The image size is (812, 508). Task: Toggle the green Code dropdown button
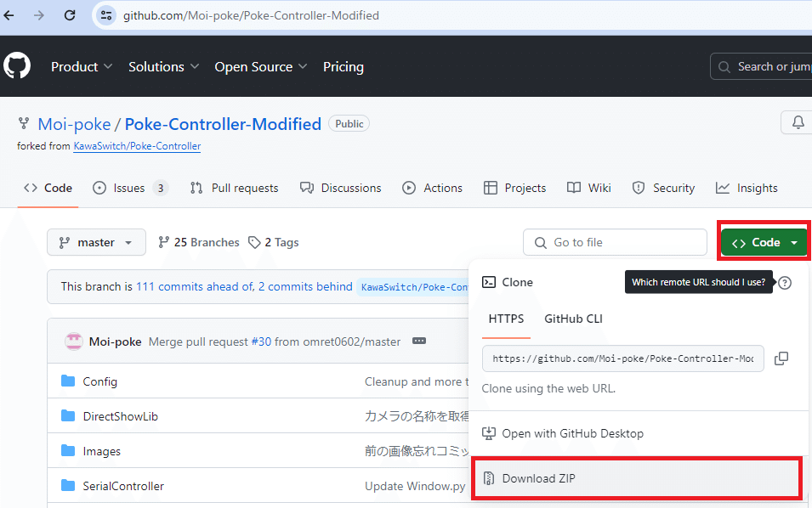pyautogui.click(x=764, y=242)
